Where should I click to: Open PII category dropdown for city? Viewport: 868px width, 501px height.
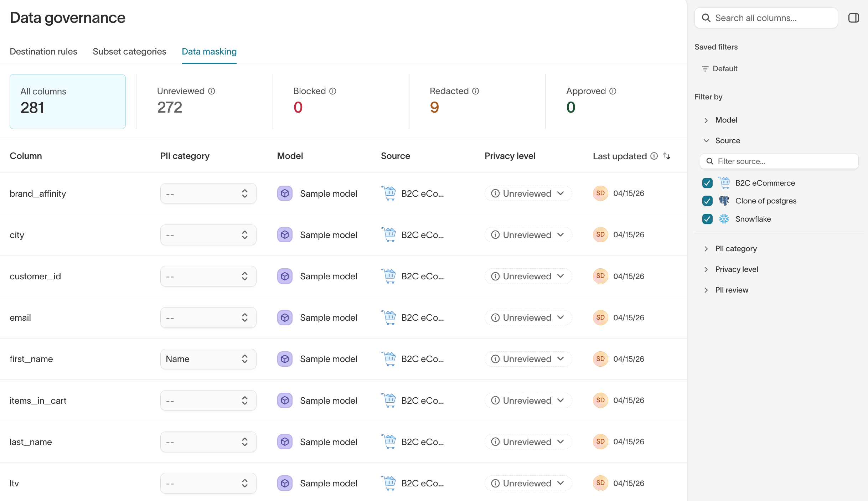point(208,235)
